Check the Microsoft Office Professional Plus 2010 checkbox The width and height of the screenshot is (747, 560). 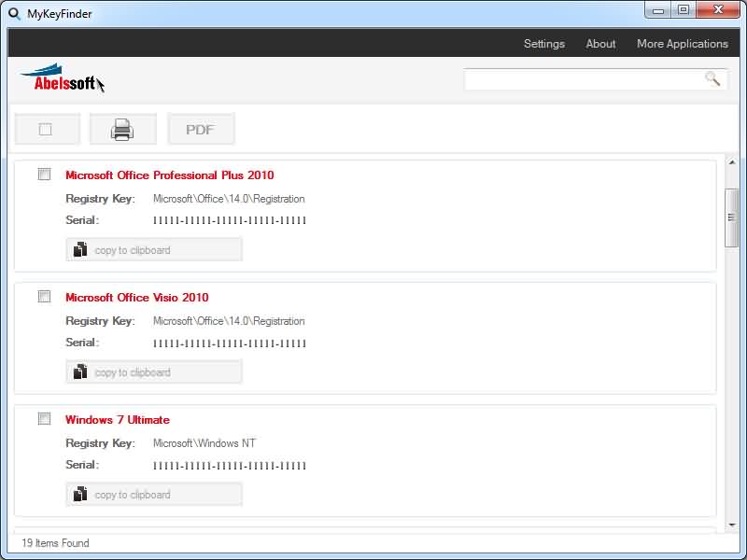pyautogui.click(x=43, y=174)
